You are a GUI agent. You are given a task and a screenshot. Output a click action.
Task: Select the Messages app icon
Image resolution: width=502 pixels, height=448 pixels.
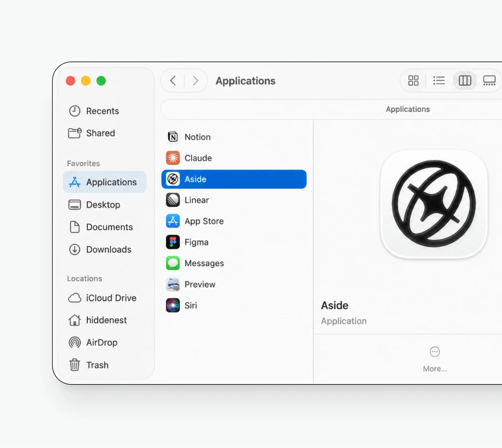click(173, 263)
